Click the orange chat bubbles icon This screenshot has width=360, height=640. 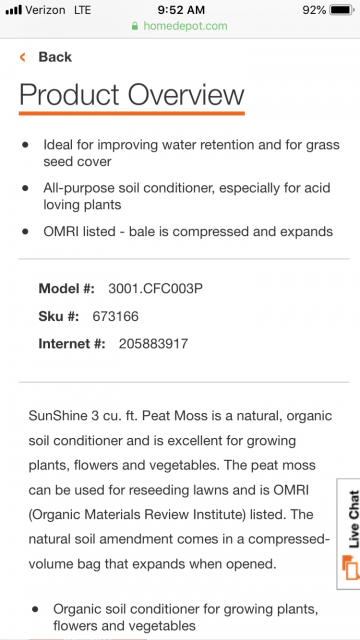(351, 567)
